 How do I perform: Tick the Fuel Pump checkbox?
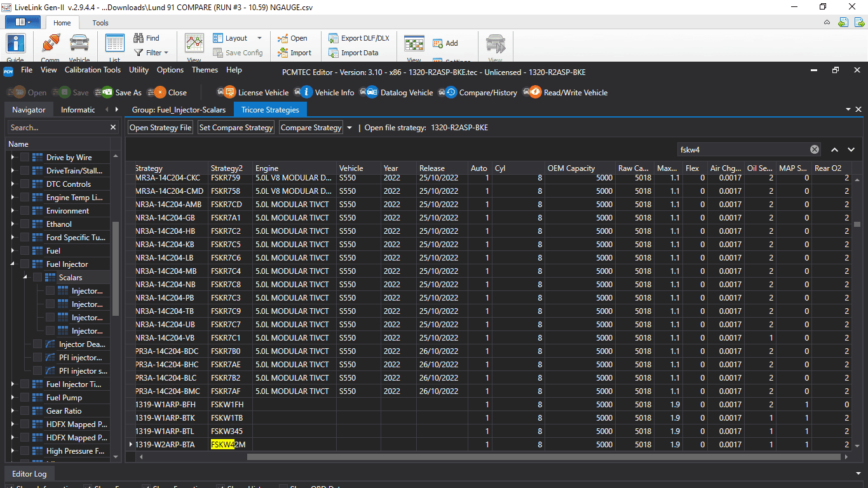pos(24,398)
